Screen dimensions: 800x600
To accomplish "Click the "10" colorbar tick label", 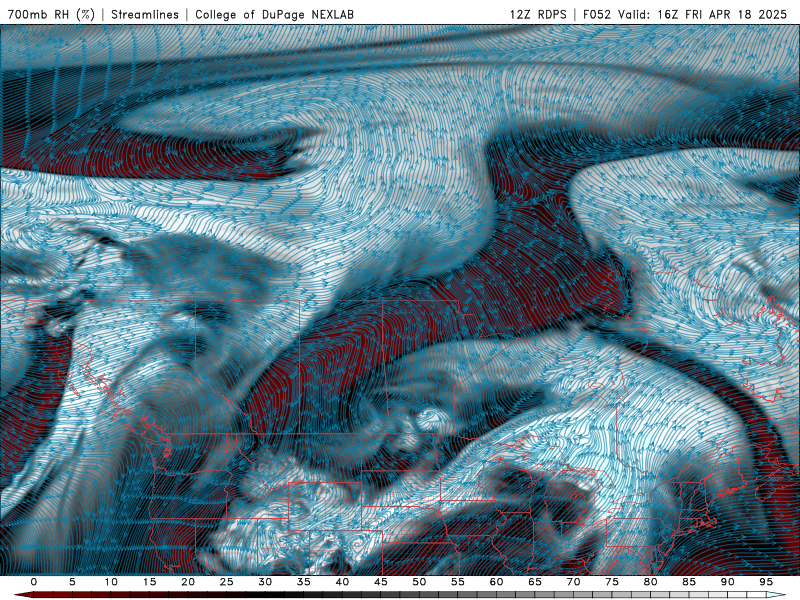I will pos(111,582).
